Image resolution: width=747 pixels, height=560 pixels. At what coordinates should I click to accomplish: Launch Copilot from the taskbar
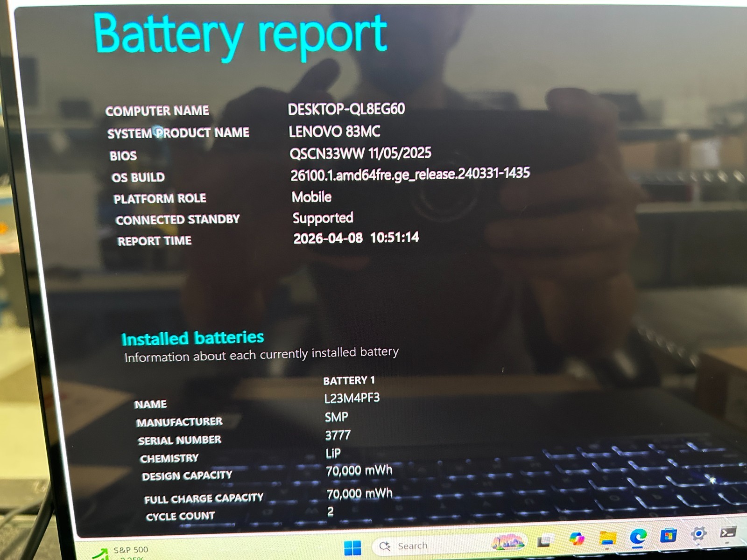pos(577,539)
